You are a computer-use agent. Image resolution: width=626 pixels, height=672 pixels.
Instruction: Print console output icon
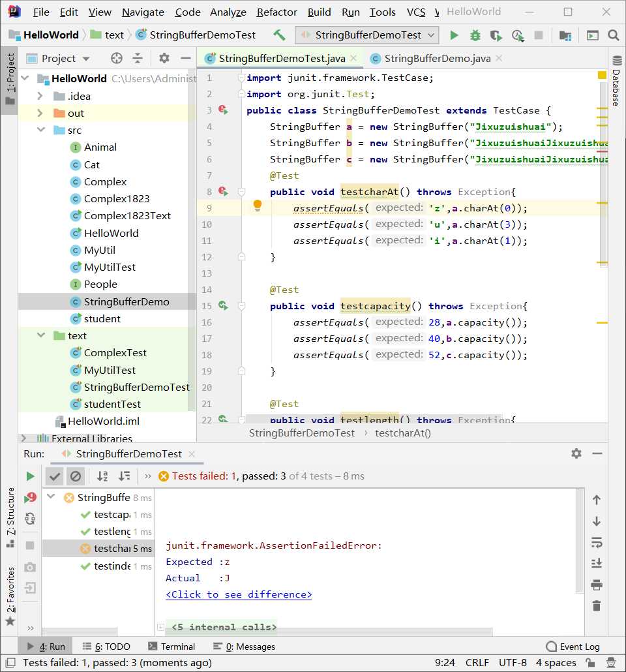pyautogui.click(x=597, y=585)
